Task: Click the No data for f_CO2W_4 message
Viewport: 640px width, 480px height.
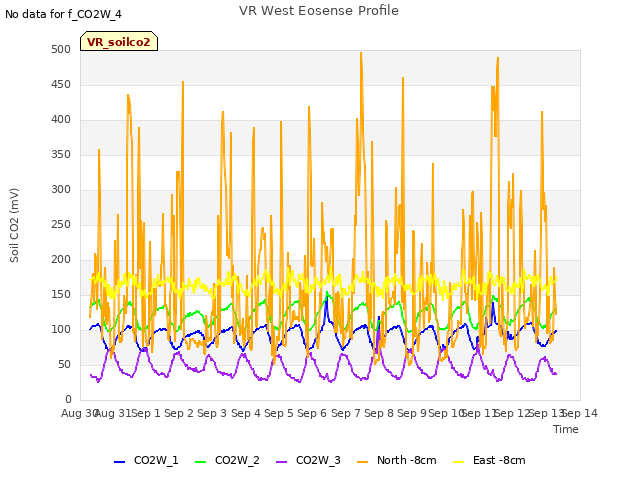Action: [x=63, y=14]
